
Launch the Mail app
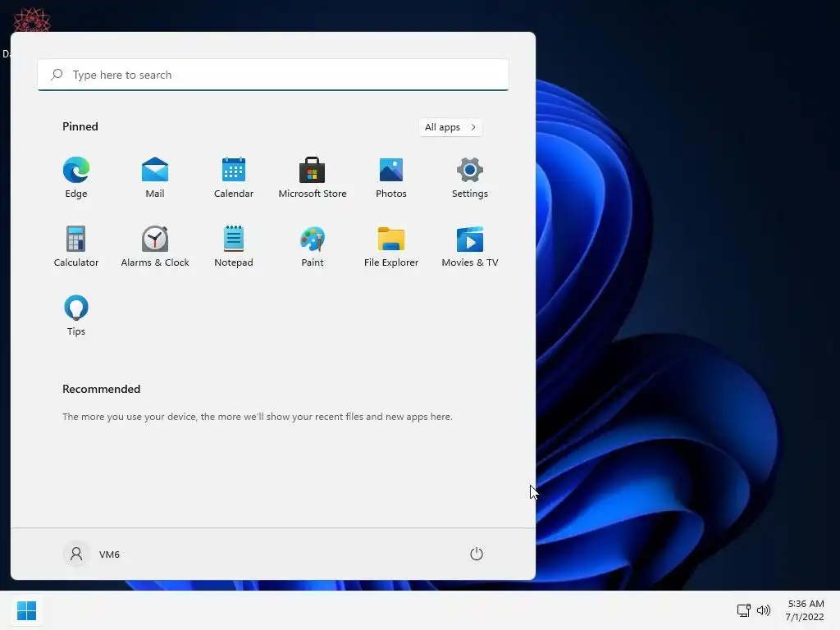(x=155, y=178)
